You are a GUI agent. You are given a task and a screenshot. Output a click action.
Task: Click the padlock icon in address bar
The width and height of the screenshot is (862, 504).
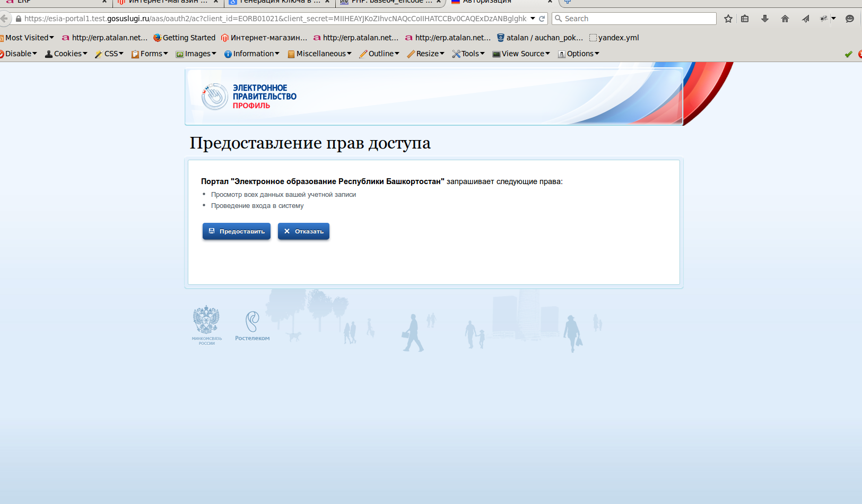tap(19, 19)
